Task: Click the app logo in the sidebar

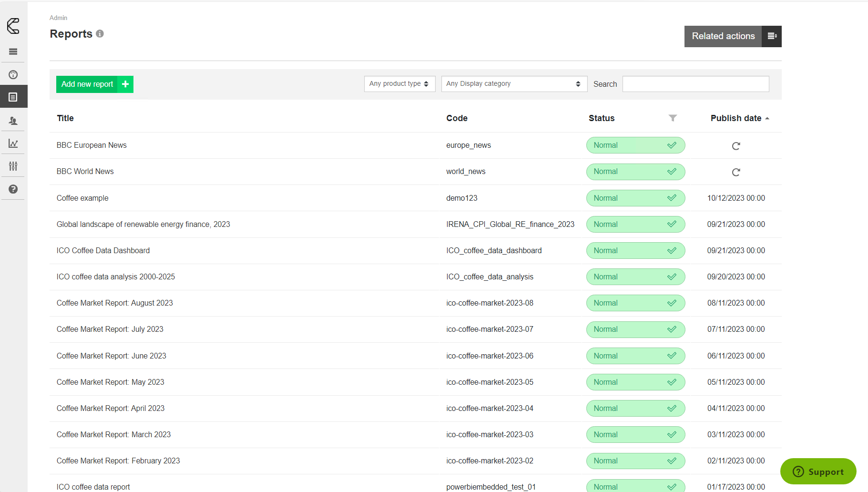Action: coord(13,26)
